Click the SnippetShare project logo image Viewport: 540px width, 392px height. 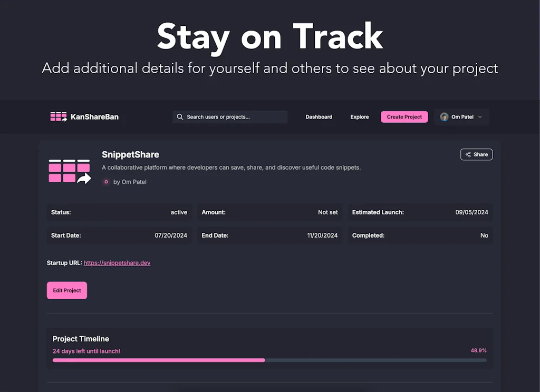pyautogui.click(x=70, y=171)
